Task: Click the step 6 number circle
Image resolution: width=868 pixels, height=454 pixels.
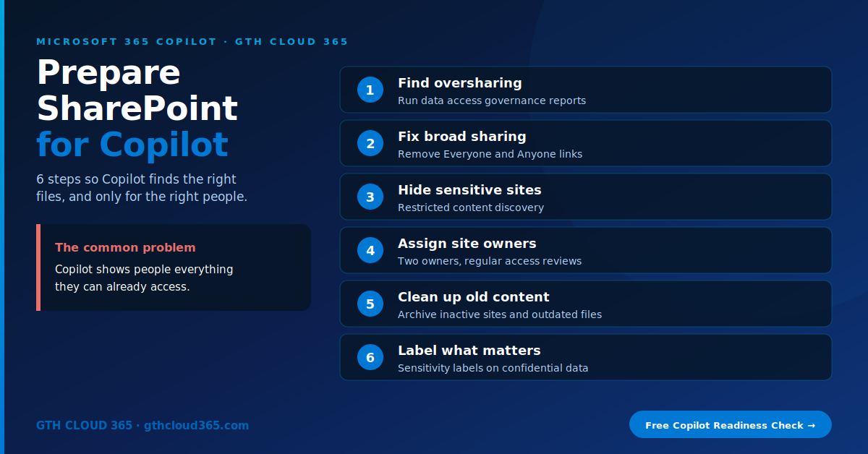Action: coord(370,357)
